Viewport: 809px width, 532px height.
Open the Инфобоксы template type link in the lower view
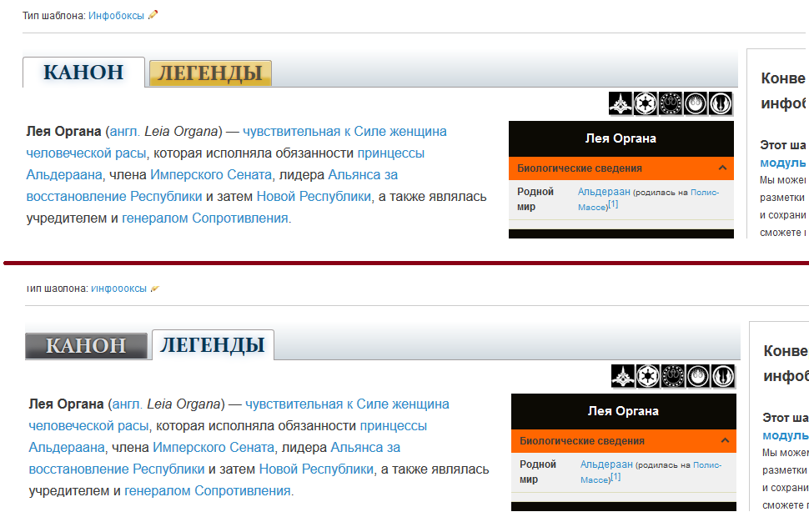[118, 289]
